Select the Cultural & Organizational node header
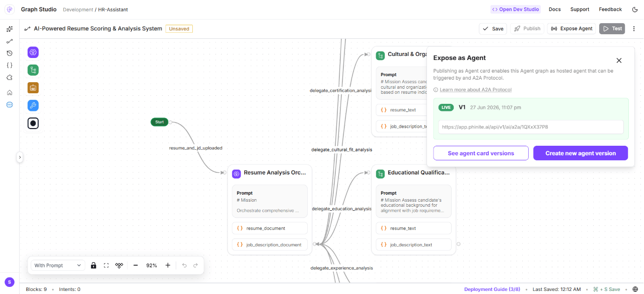Screen dimensions: 644x294 (401, 54)
